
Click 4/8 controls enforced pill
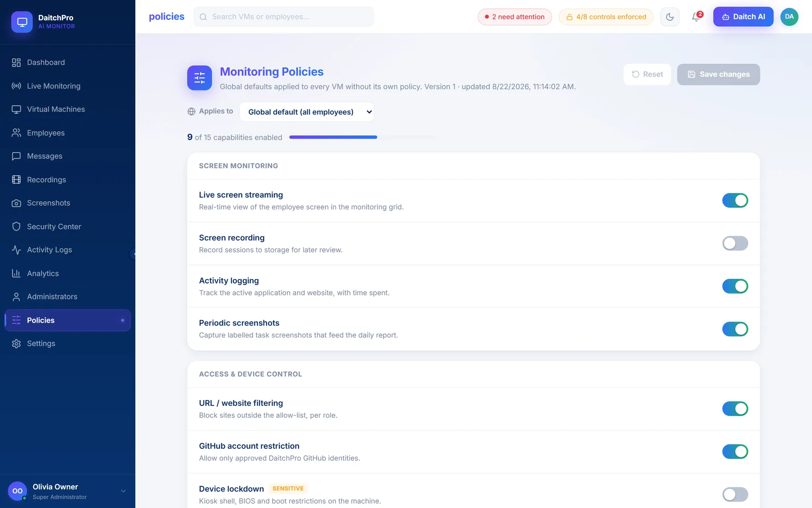(606, 17)
